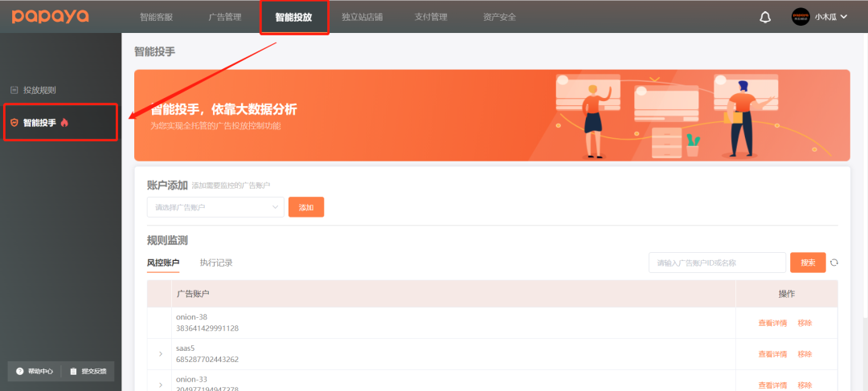868x391 pixels.
Task: Click the 账户添加 section heading
Action: tap(167, 185)
